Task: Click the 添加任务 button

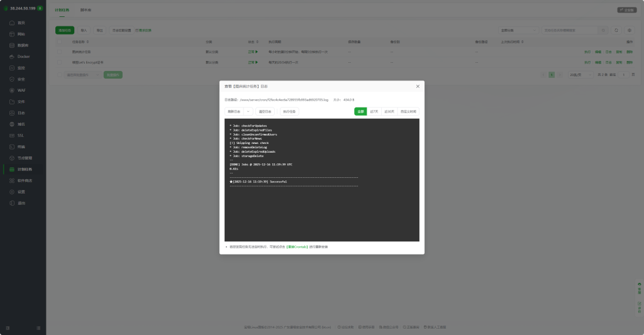Action: coord(65,30)
